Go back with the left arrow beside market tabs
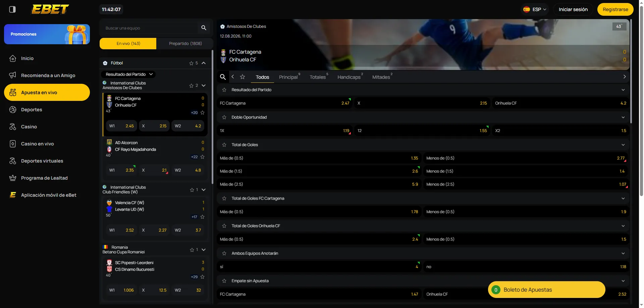The height and width of the screenshot is (308, 644). tap(233, 77)
